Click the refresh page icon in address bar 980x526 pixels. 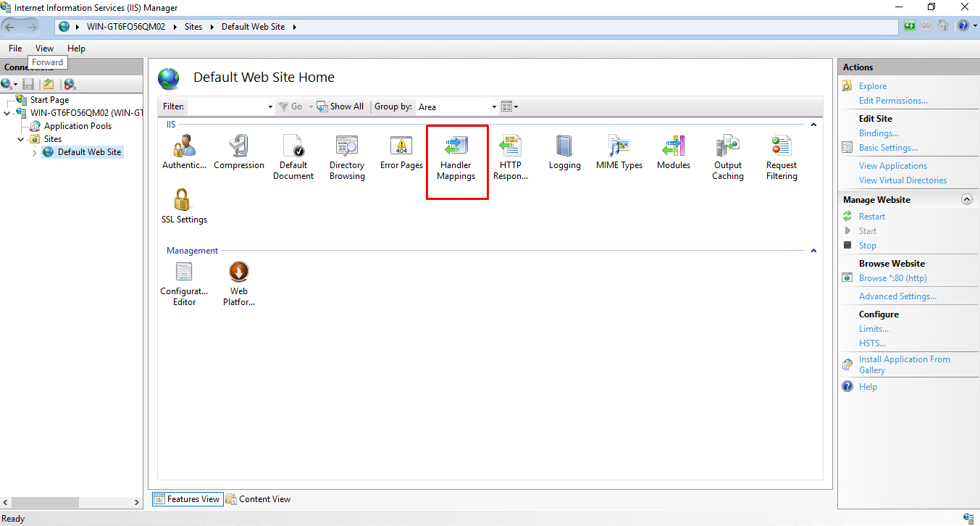pyautogui.click(x=910, y=26)
